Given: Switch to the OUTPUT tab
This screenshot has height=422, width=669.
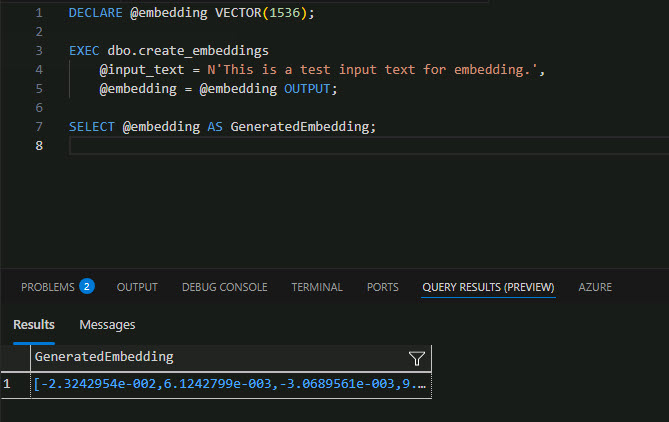Looking at the screenshot, I should (x=137, y=287).
